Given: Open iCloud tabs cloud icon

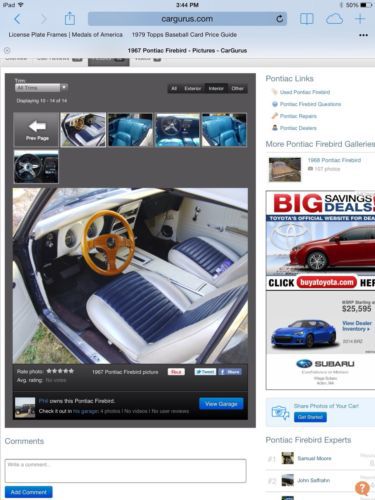Looking at the screenshot, I should 334,19.
